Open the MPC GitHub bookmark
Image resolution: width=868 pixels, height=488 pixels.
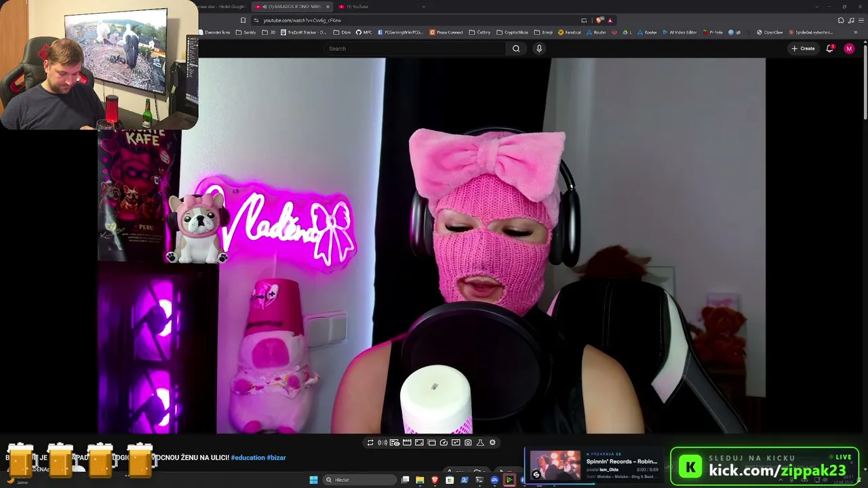pyautogui.click(x=364, y=33)
